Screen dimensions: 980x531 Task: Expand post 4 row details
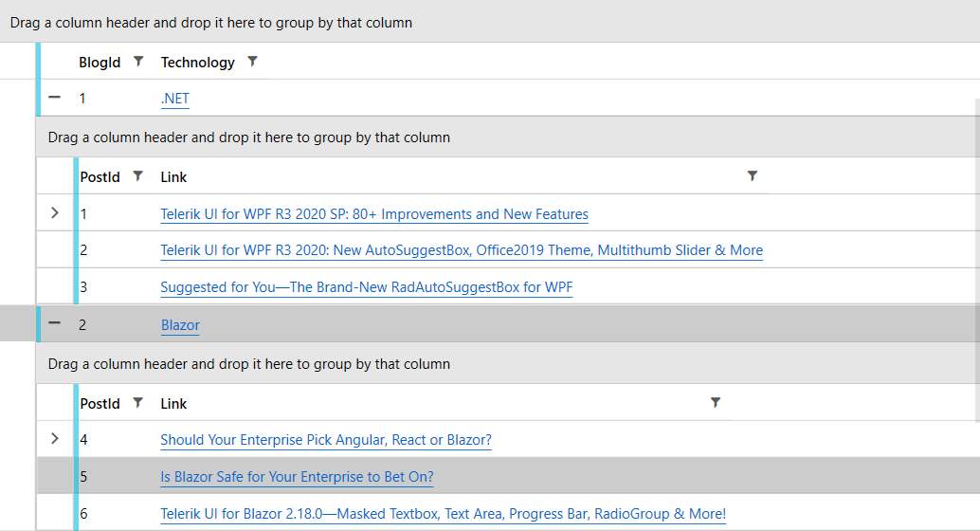click(55, 439)
